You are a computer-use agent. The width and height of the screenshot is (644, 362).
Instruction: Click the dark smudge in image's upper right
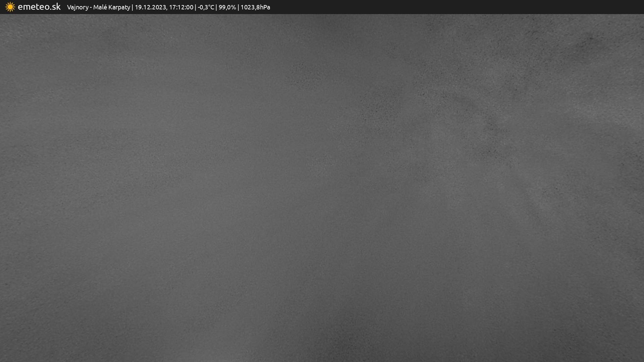click(590, 40)
